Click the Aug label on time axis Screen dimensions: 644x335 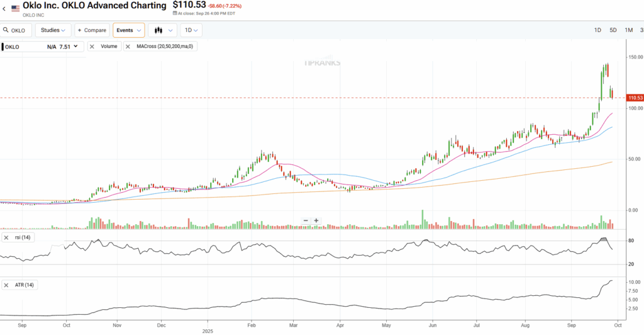[x=525, y=325]
